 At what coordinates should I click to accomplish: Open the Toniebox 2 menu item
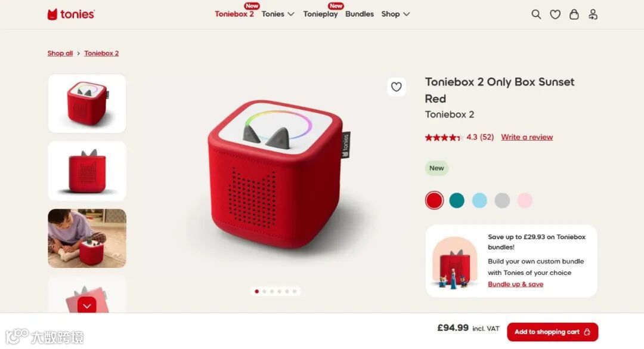tap(234, 14)
